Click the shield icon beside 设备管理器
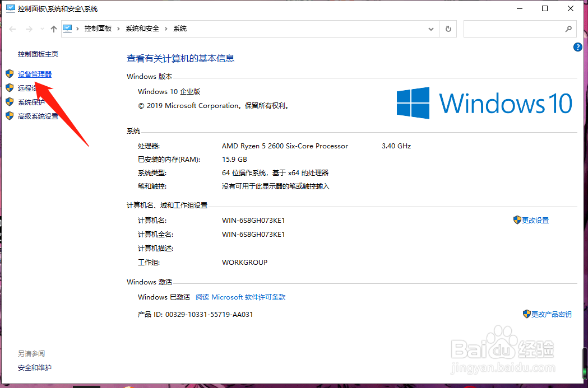 10,74
